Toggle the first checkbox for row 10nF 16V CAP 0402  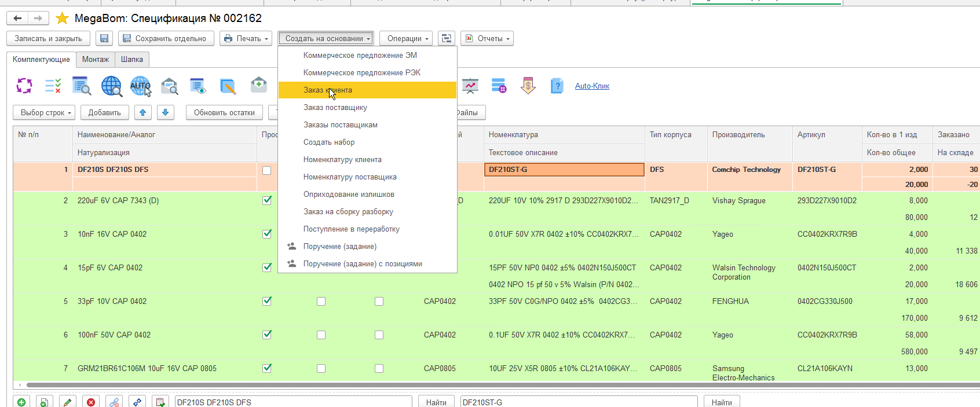coord(267,234)
